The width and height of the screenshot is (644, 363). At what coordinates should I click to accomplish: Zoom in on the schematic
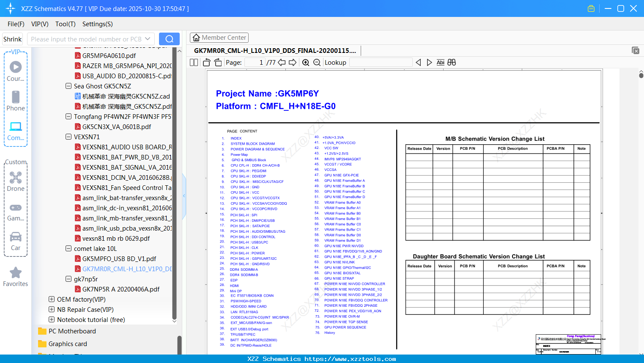click(x=306, y=62)
